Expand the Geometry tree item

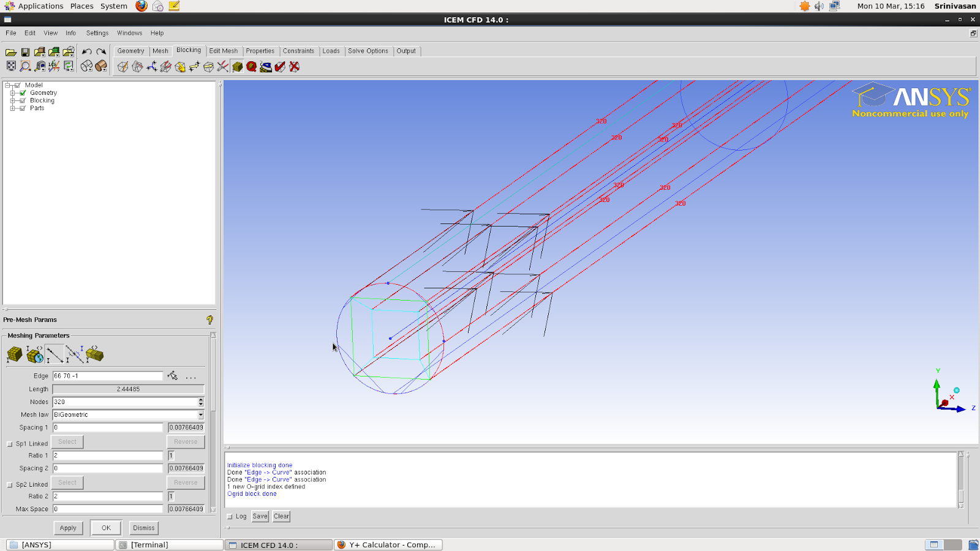tap(12, 92)
